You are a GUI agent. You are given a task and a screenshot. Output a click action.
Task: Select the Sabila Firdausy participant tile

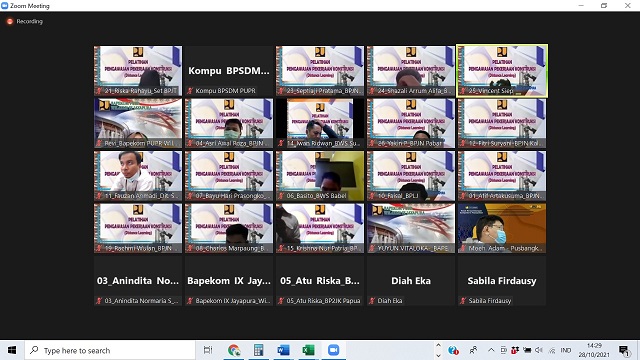pyautogui.click(x=502, y=281)
